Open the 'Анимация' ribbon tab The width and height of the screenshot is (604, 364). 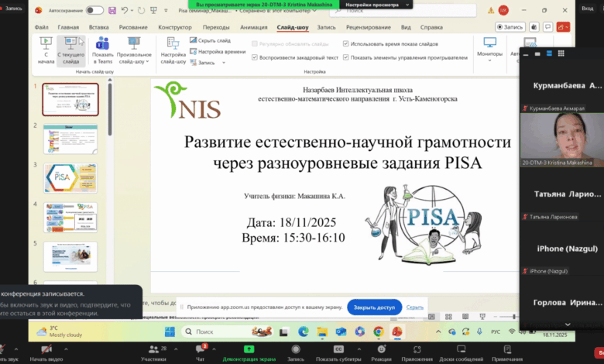(253, 26)
